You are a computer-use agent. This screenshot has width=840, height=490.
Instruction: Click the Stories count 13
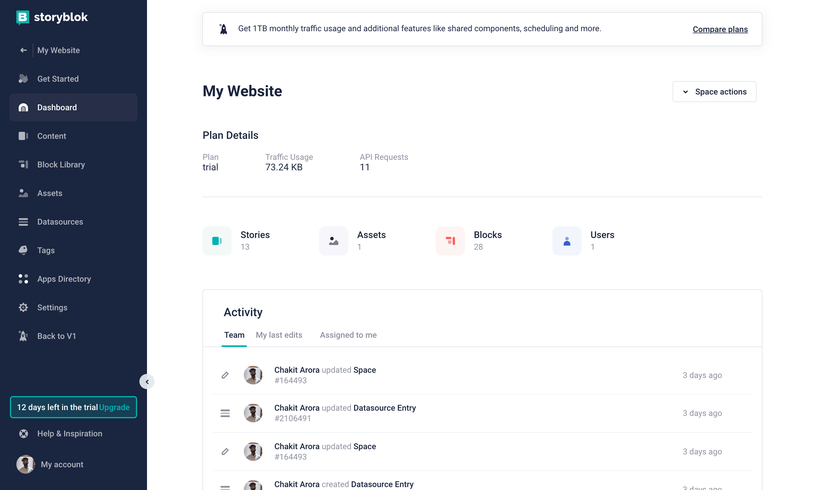[x=245, y=247]
